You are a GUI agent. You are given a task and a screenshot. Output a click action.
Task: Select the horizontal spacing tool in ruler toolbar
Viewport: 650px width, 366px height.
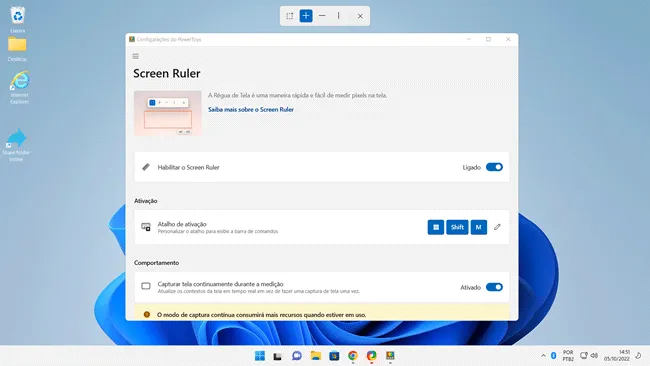coord(322,16)
